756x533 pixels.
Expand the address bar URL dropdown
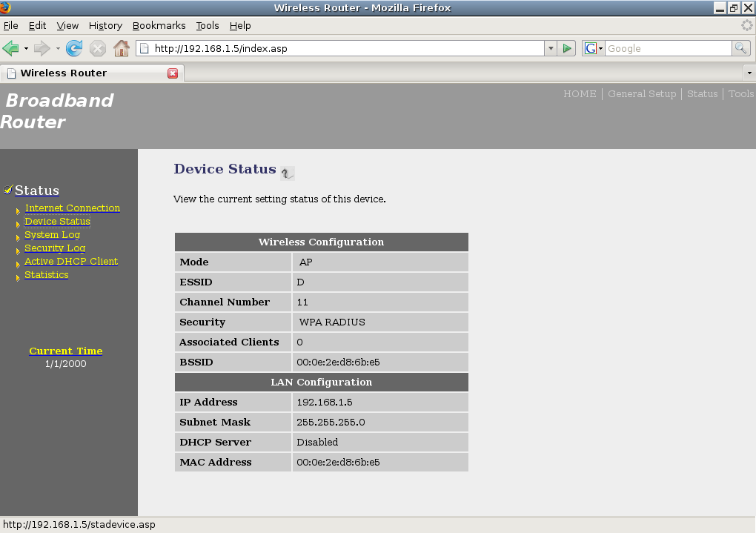[x=551, y=48]
